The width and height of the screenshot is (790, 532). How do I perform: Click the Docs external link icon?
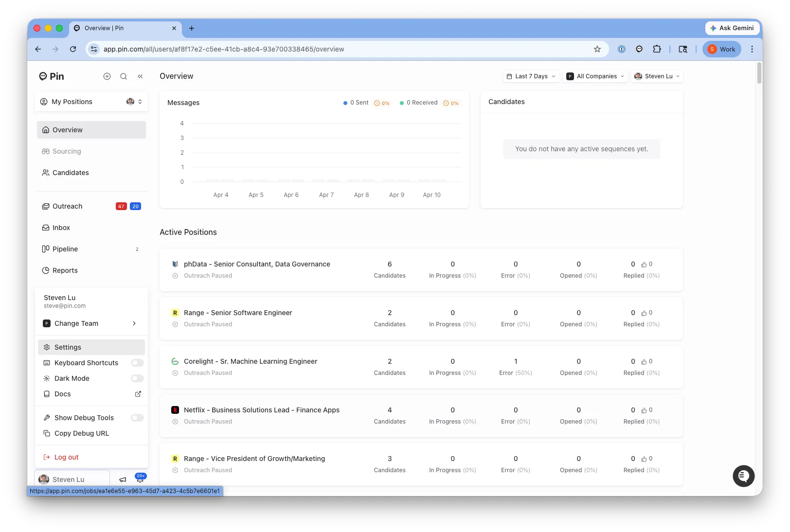138,394
